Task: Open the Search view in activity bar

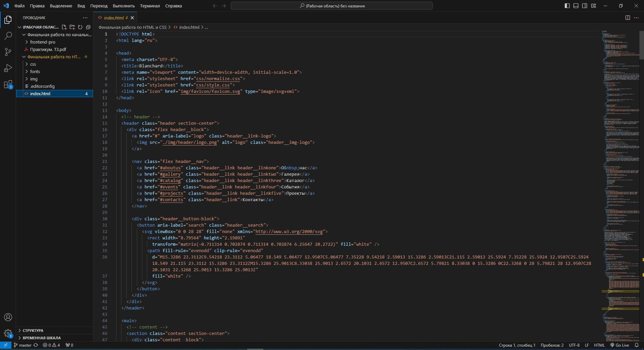Action: [x=8, y=36]
